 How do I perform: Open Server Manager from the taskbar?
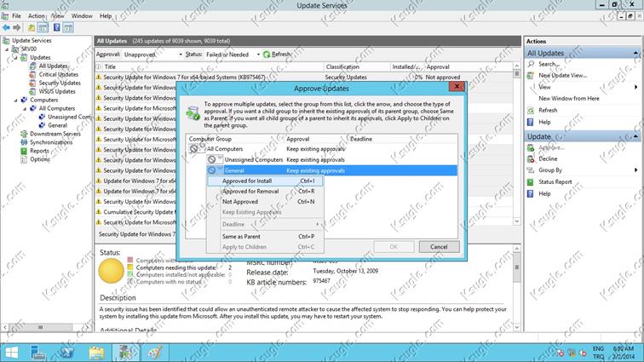[x=38, y=353]
